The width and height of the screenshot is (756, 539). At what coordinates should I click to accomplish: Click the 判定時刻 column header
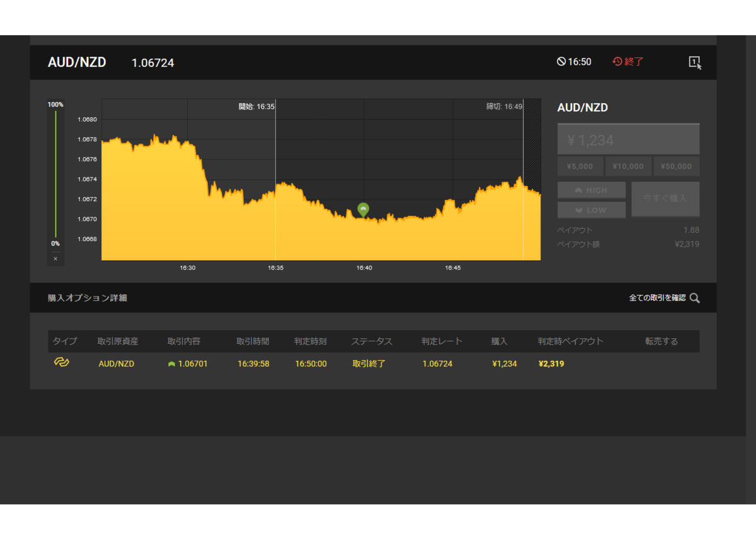click(x=311, y=341)
